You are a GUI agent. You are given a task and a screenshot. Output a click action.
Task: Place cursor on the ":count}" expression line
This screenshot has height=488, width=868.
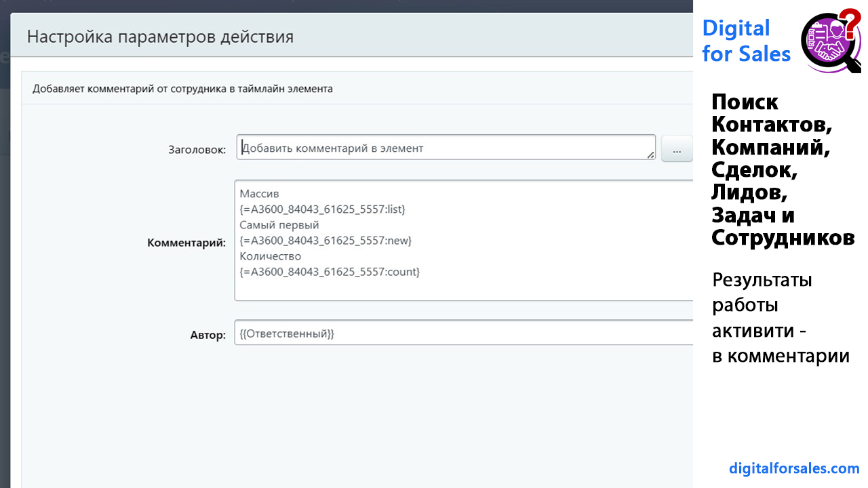pyautogui.click(x=330, y=272)
